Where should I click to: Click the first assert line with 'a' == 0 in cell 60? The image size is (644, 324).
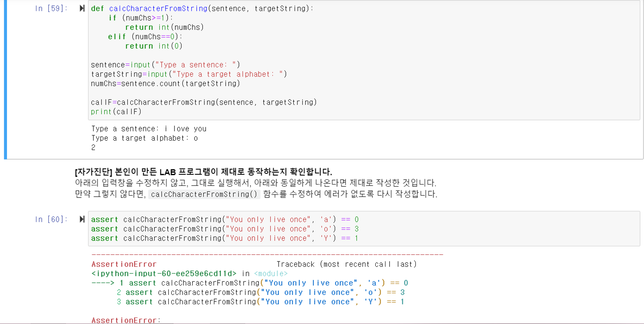[x=225, y=220]
